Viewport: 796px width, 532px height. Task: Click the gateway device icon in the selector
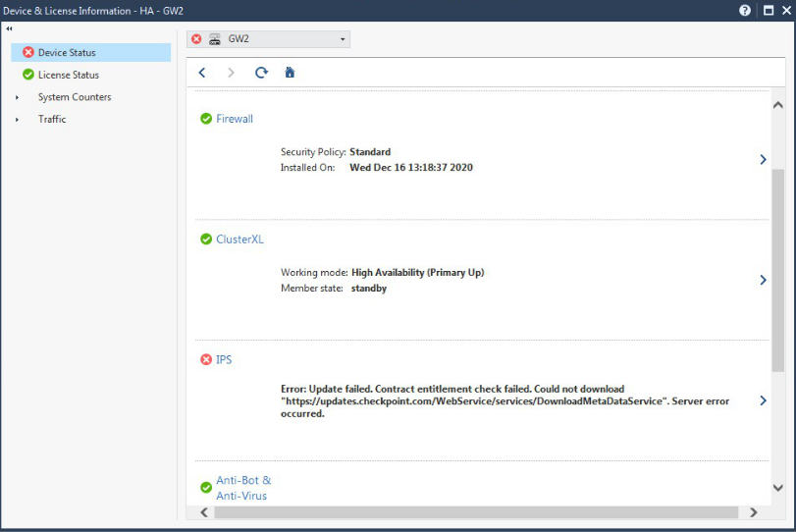(x=215, y=39)
